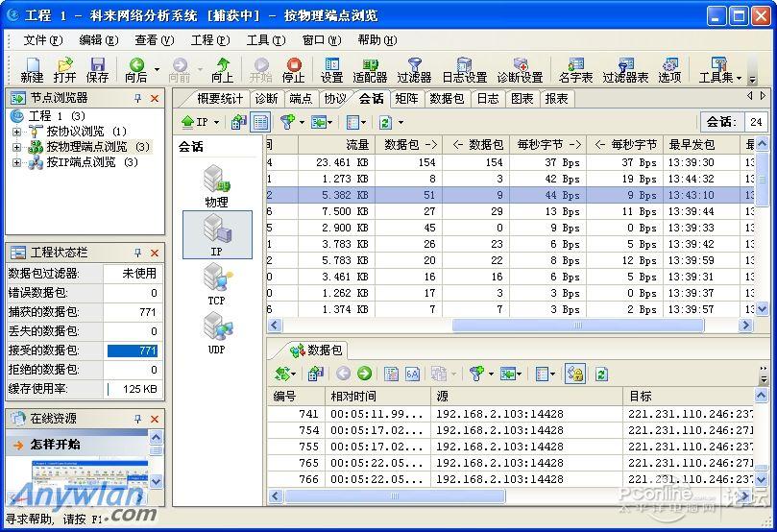Image resolution: width=777 pixels, height=532 pixels.
Task: Switch to the 数据包 lower tab
Action: pos(318,351)
